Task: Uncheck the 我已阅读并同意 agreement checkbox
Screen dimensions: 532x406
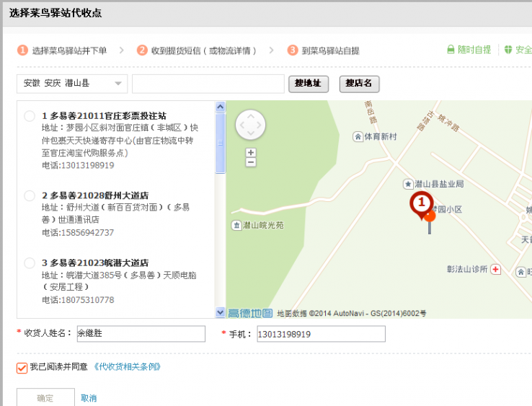Action: coord(22,368)
